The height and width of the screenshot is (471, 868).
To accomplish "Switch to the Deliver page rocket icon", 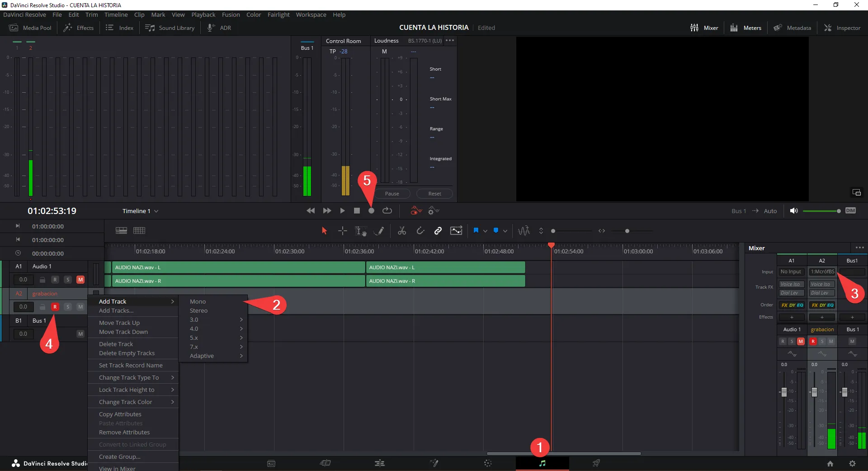I will tap(596, 463).
